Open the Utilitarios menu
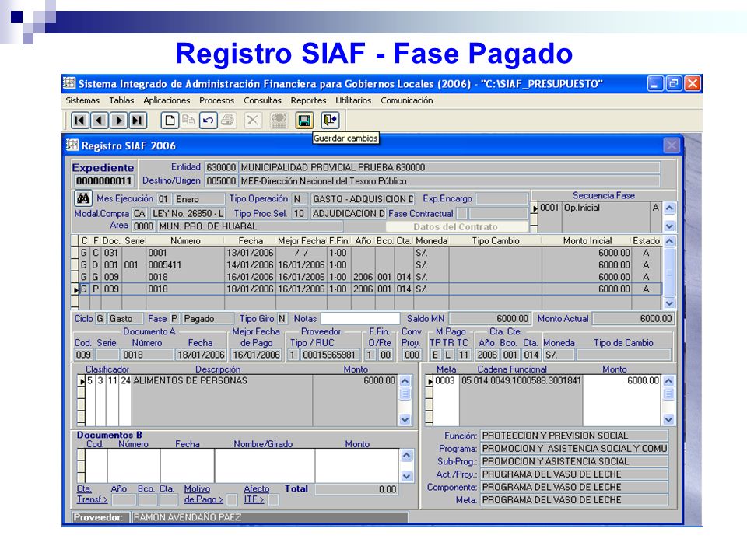The image size is (747, 560). tap(353, 100)
